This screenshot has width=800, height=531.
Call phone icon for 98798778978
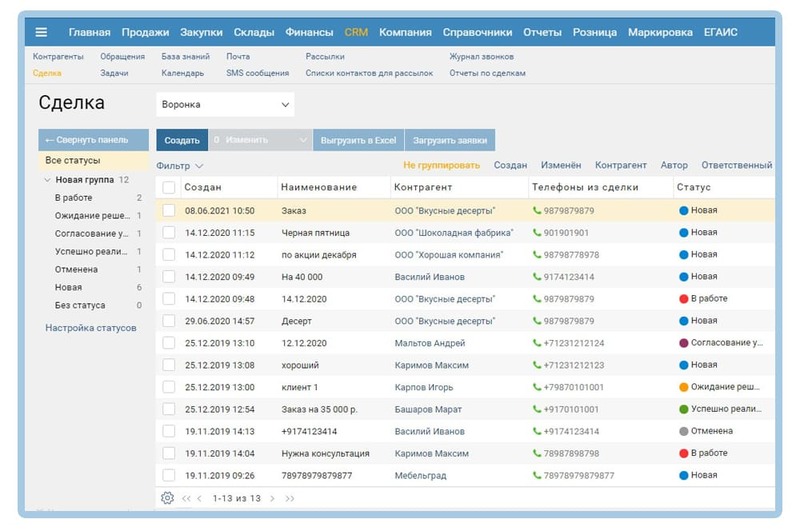(537, 255)
